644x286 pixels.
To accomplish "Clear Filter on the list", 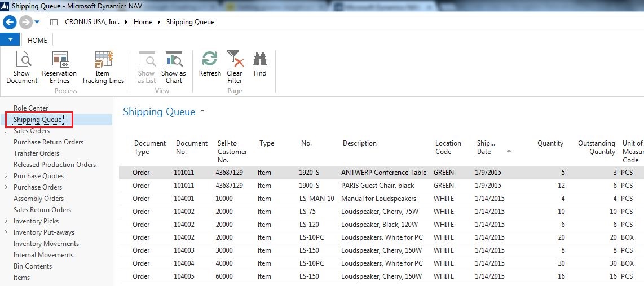I will click(235, 67).
